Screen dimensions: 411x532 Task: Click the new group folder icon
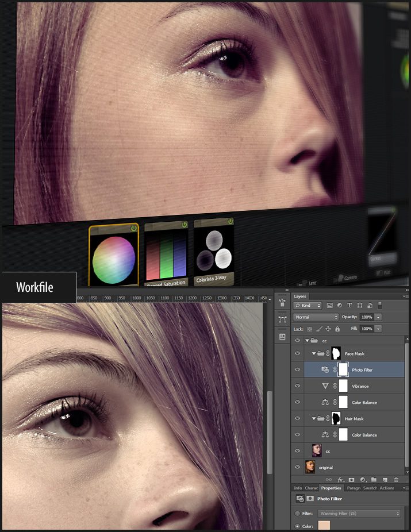374,479
